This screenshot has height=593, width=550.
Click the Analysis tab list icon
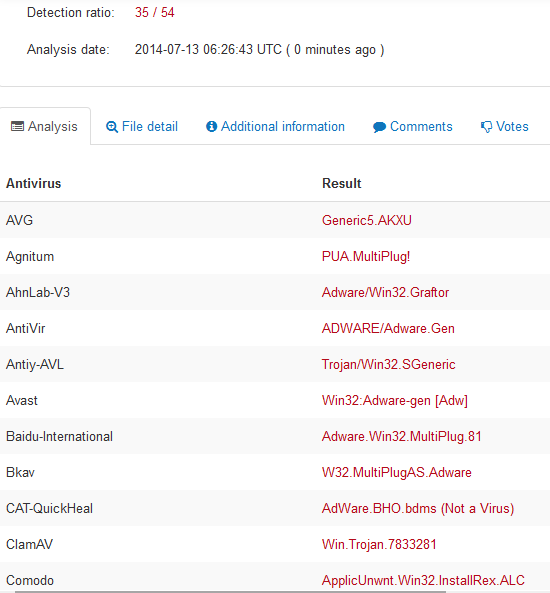pos(17,126)
